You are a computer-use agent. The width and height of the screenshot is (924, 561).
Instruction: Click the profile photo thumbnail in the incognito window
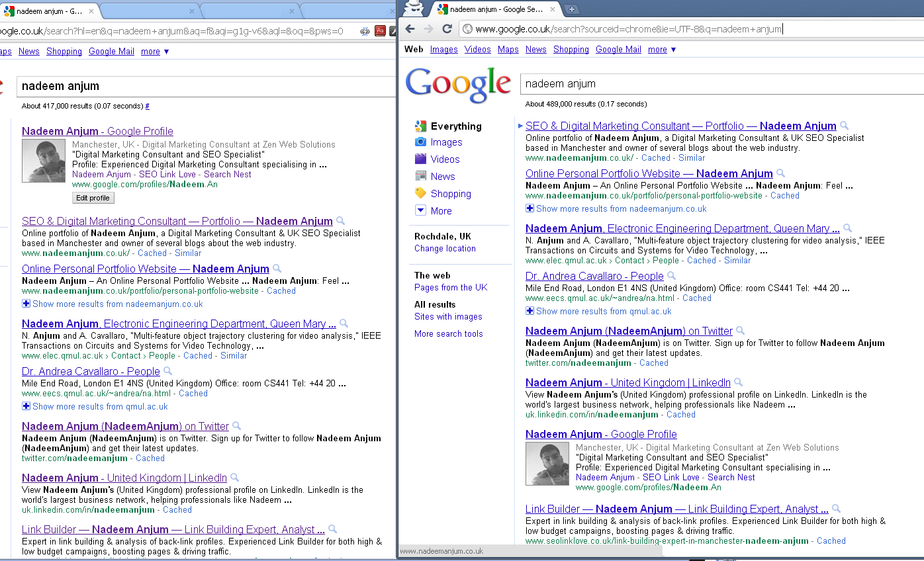coord(547,464)
